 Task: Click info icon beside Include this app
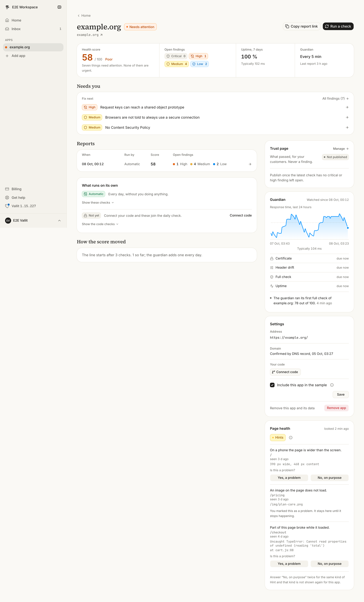[332, 385]
